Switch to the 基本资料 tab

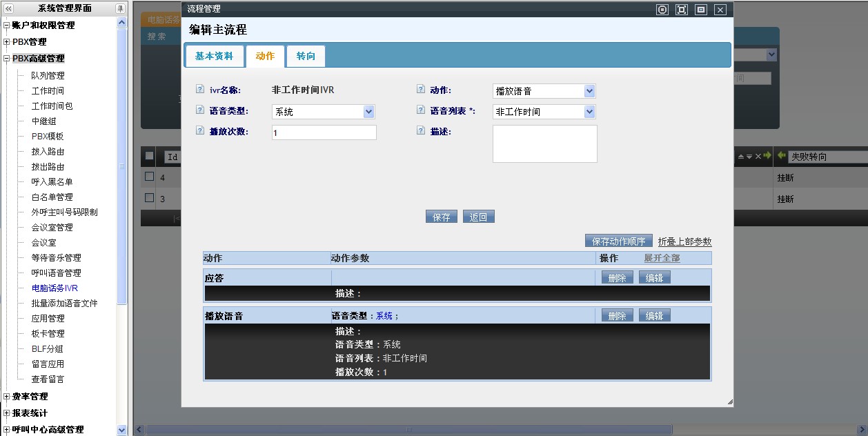(214, 56)
